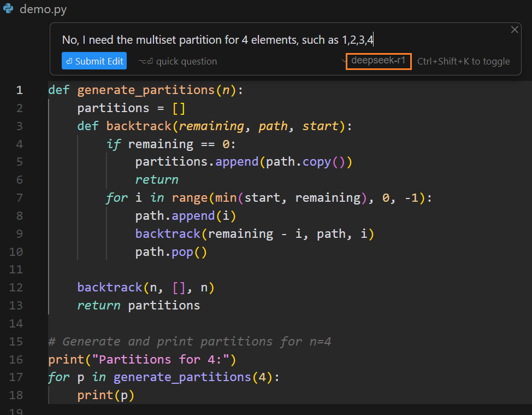Click line number 1 in the gutter
This screenshot has height=415, width=532.
(19, 90)
